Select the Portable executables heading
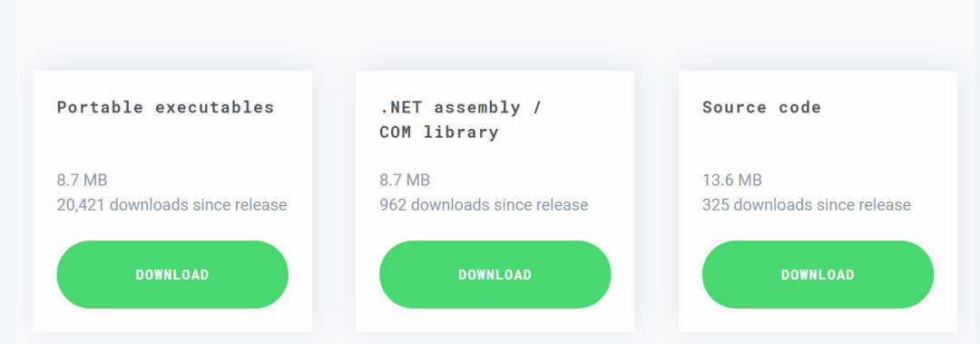Image resolution: width=980 pixels, height=344 pixels. pyautogui.click(x=166, y=108)
